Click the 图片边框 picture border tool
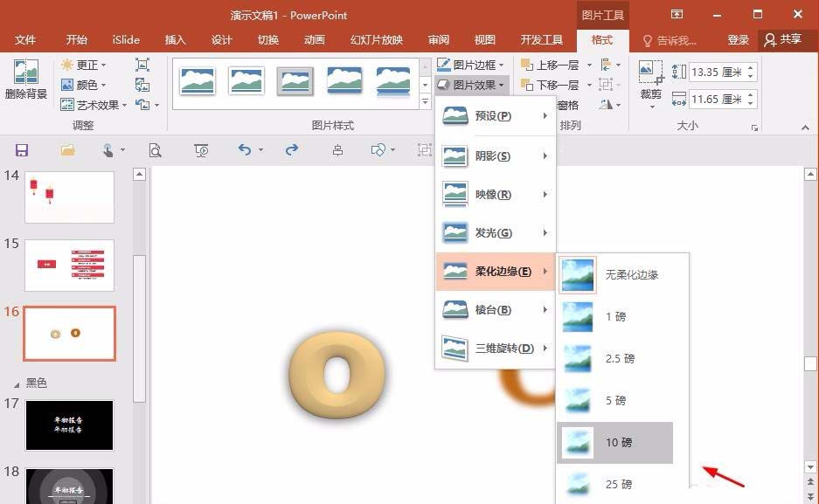The height and width of the screenshot is (504, 819). pos(473,65)
